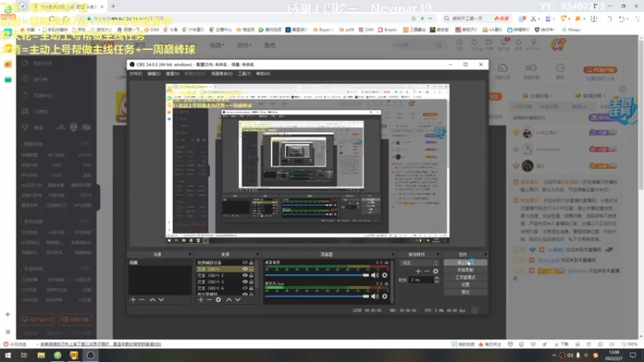Float the Controls dock via header icon
This screenshot has width=644, height=362.
pos(485,254)
